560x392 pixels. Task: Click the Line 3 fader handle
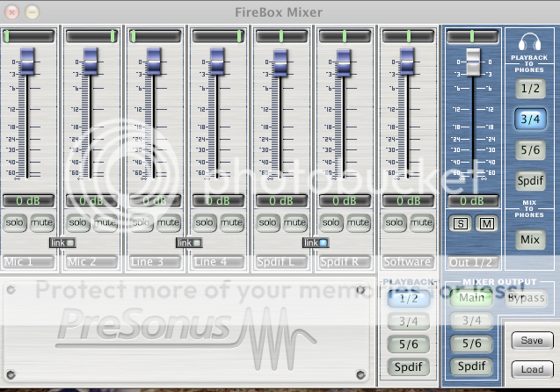click(x=154, y=62)
